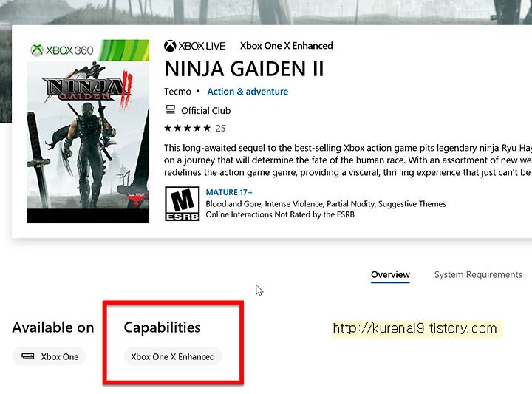Click the Xbox One availability pill
Viewport: 532px width, 394px height.
[49, 356]
